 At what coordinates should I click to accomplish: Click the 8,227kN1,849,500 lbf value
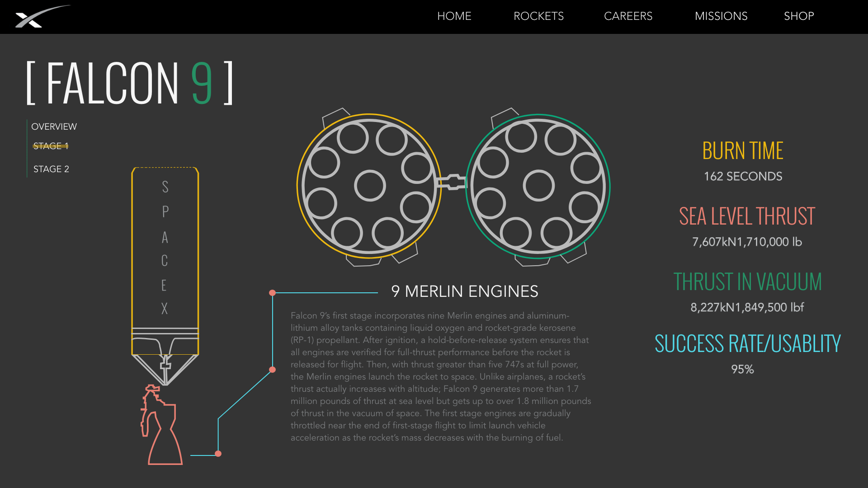pyautogui.click(x=747, y=307)
